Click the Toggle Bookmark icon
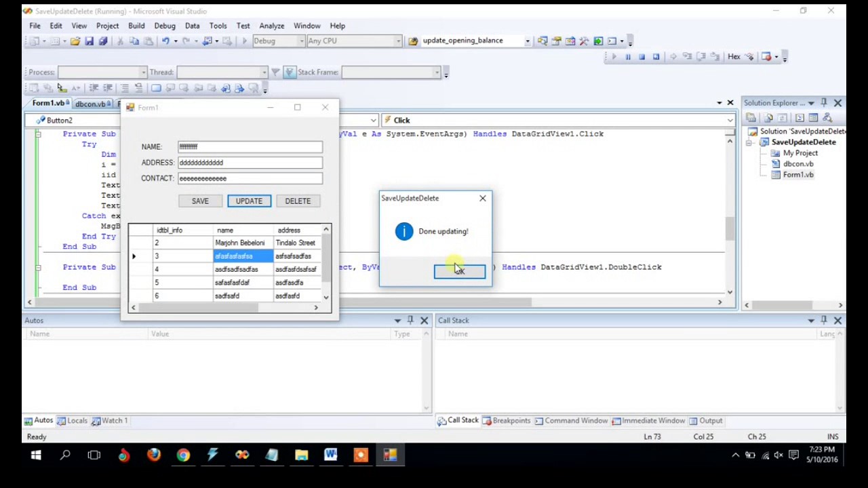The image size is (868, 488). pyautogui.click(x=156, y=88)
